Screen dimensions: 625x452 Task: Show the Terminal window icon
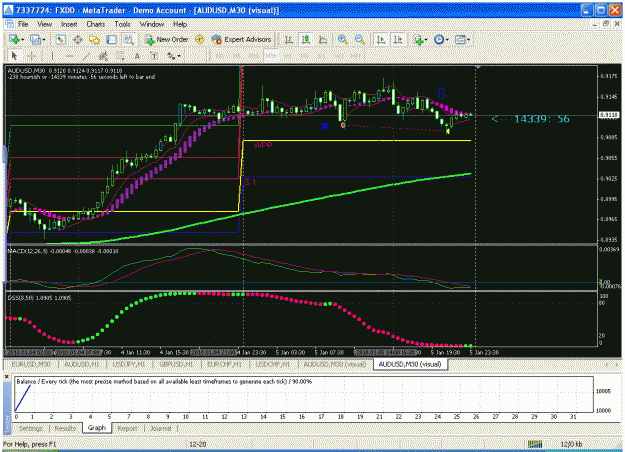pos(112,39)
